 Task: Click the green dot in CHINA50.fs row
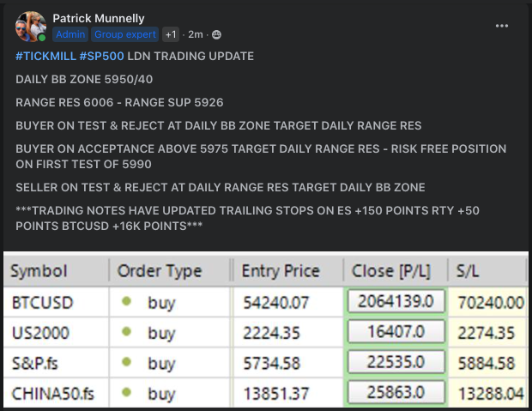pos(126,392)
